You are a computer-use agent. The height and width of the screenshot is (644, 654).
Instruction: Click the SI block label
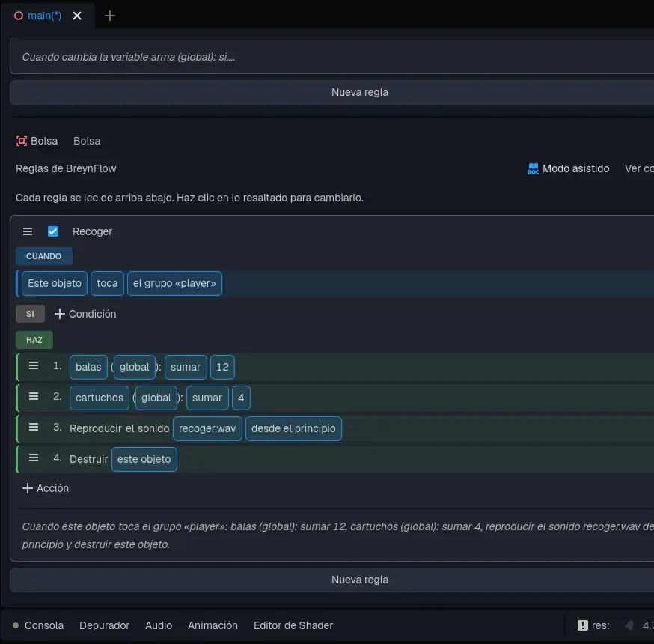tap(30, 314)
